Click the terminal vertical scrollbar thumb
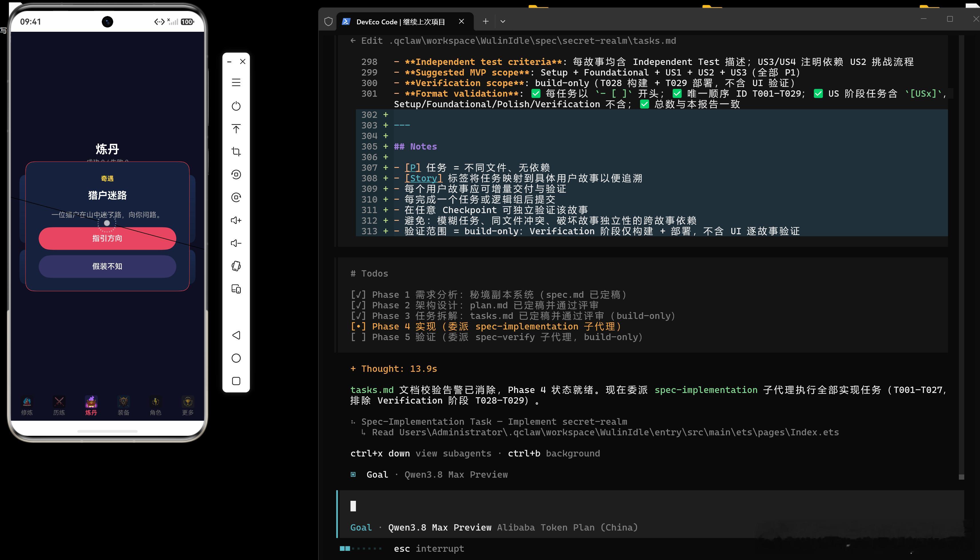The image size is (980, 560). (x=961, y=477)
